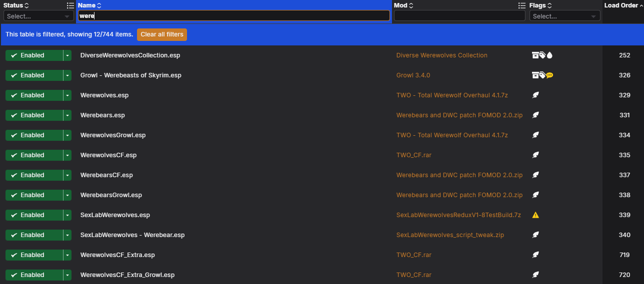This screenshot has height=284, width=644.
Task: Select load order value 720
Action: pos(624,275)
